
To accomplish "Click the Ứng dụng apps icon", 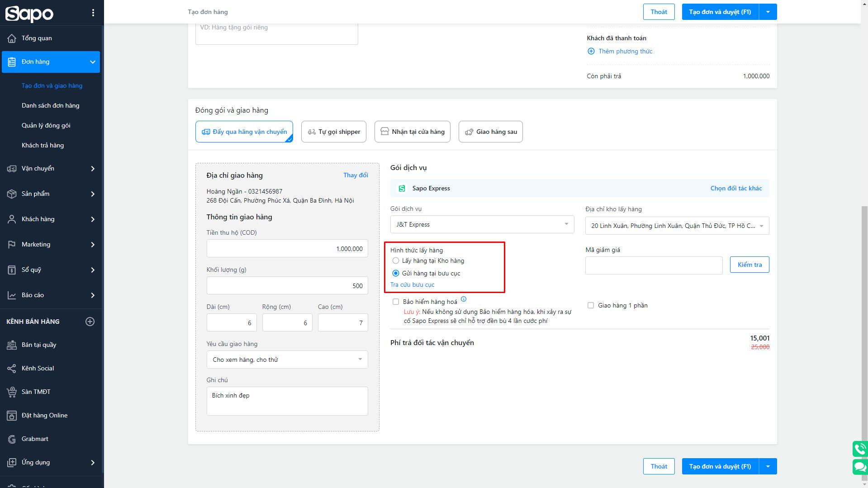I will pos(12,463).
